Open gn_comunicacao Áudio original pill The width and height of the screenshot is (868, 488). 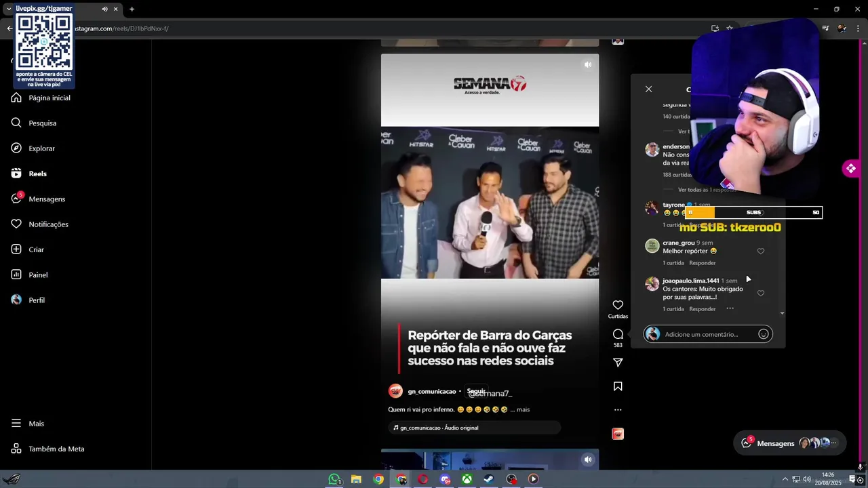(474, 428)
